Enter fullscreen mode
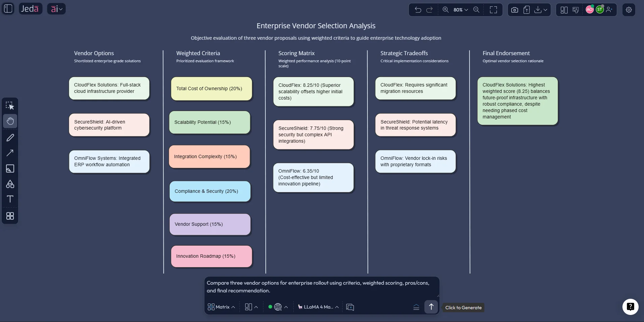This screenshot has width=644, height=322. click(493, 10)
